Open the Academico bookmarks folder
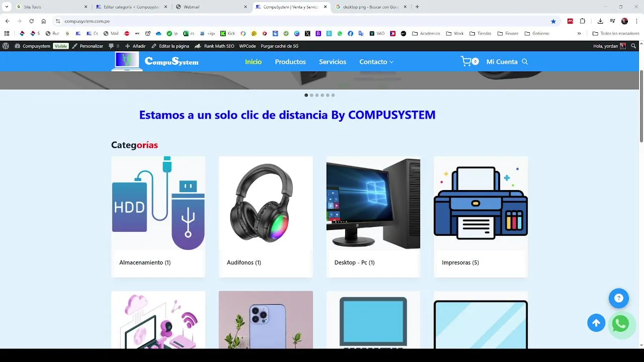 [x=426, y=33]
